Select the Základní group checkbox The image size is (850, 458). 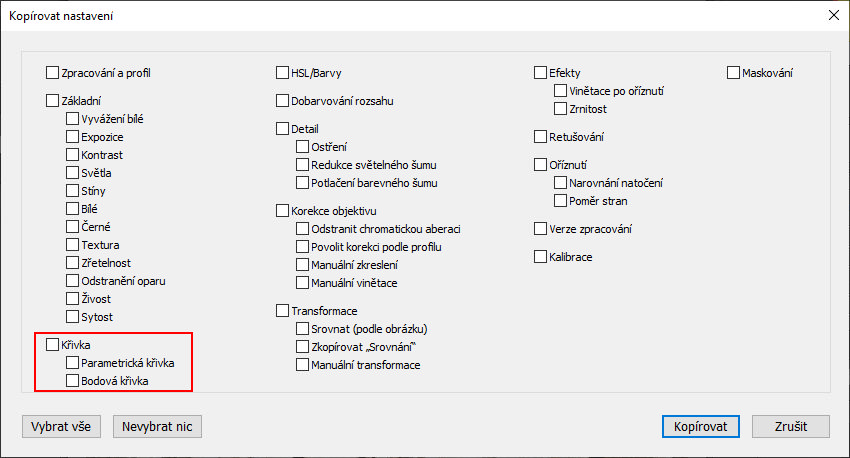click(x=53, y=101)
